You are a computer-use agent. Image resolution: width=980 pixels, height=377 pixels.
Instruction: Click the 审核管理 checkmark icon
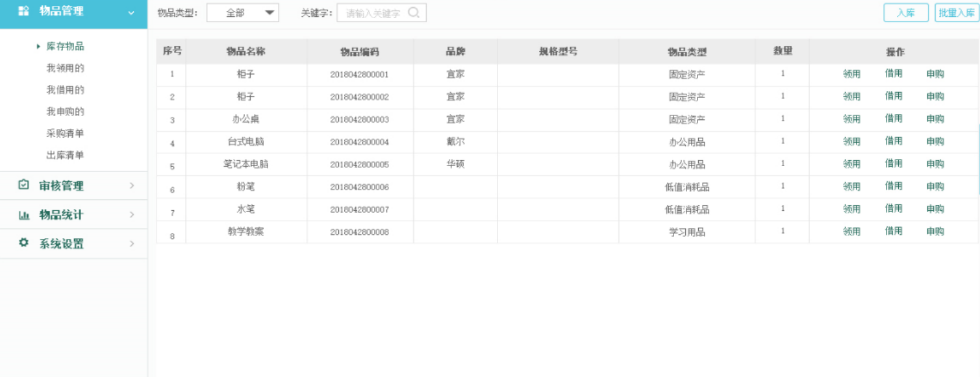click(x=23, y=186)
